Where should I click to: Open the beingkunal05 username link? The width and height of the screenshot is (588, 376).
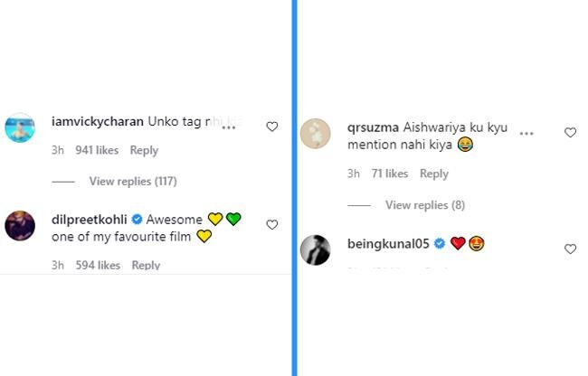(x=389, y=243)
